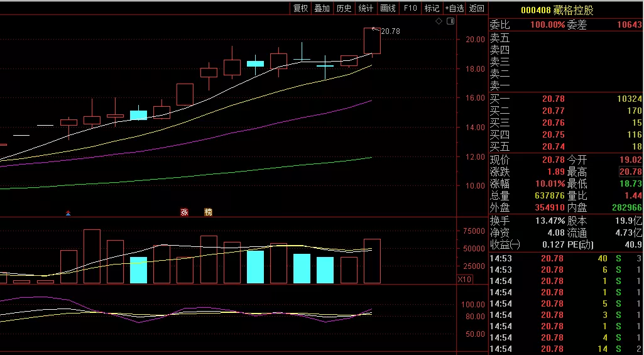Click the 股本 19.9亿 value
Screen dimensions: 644x355
coord(628,221)
